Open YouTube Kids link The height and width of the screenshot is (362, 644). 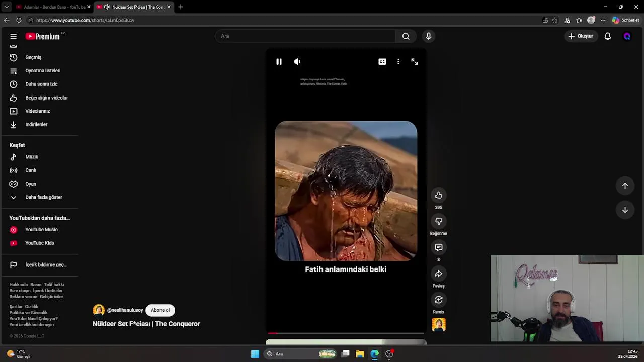click(x=40, y=243)
